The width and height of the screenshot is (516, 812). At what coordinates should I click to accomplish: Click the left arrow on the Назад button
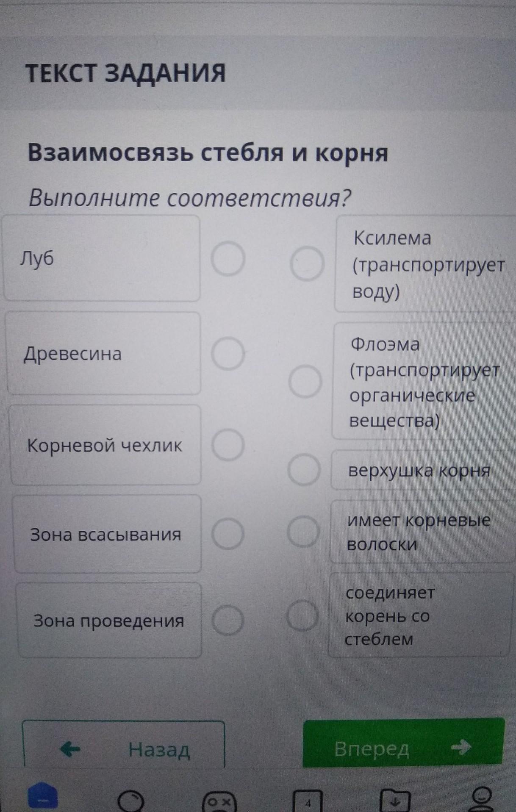click(x=70, y=750)
